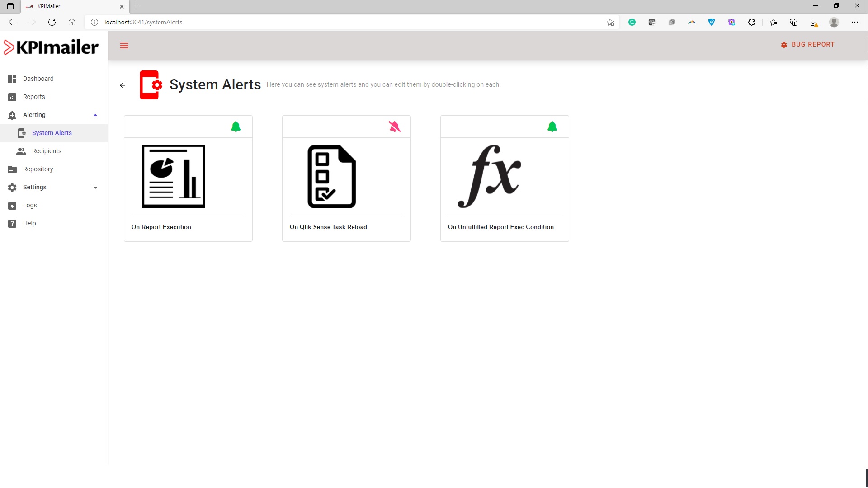Open browser settings and more menu
Screen dimensions: 868x488
coord(854,22)
